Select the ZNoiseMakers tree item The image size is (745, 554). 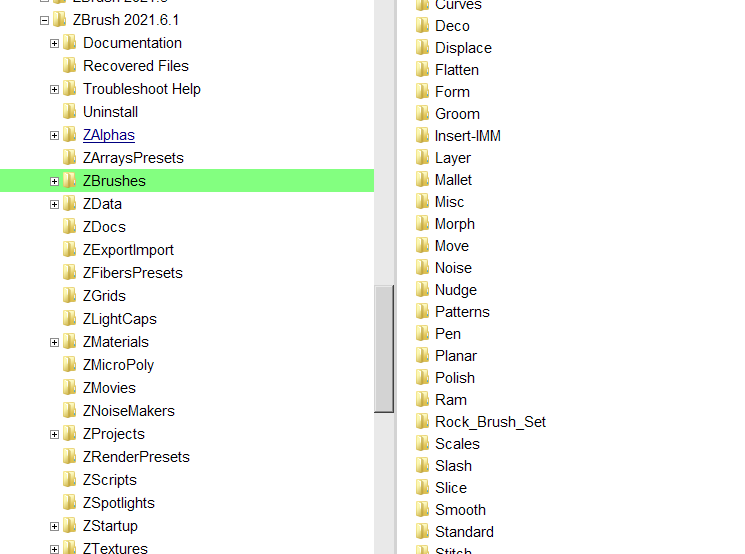click(x=129, y=411)
